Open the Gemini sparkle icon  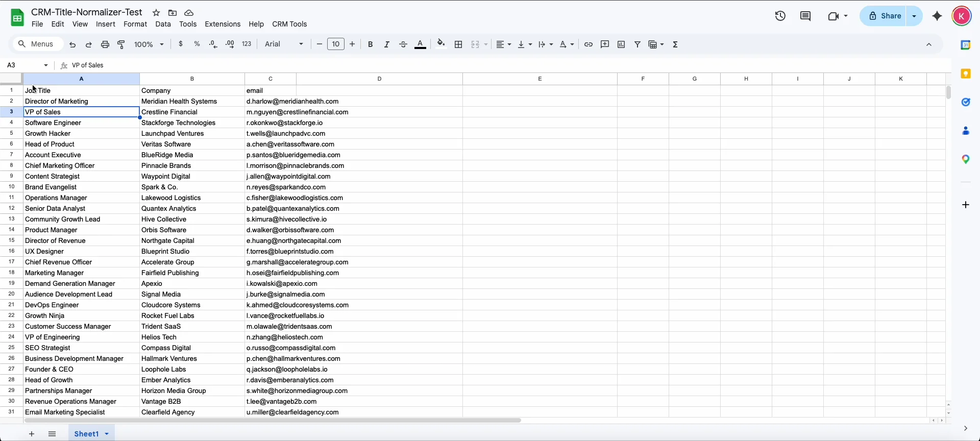[x=937, y=16]
